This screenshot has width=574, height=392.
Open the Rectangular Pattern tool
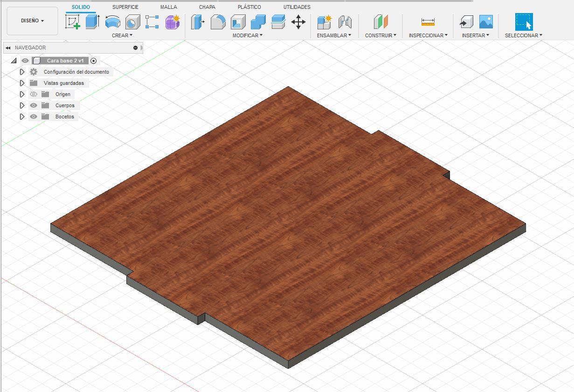pos(152,22)
